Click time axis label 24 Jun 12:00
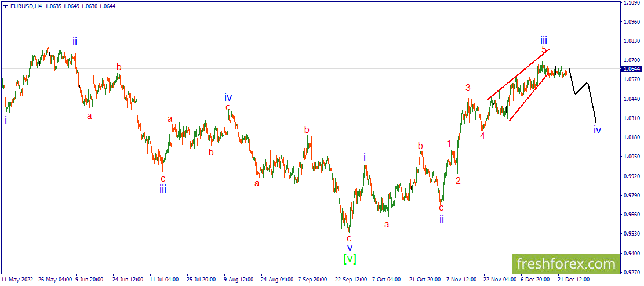 (129, 280)
